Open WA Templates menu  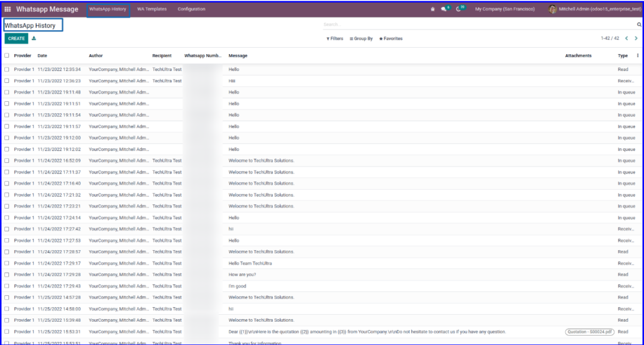tap(152, 9)
